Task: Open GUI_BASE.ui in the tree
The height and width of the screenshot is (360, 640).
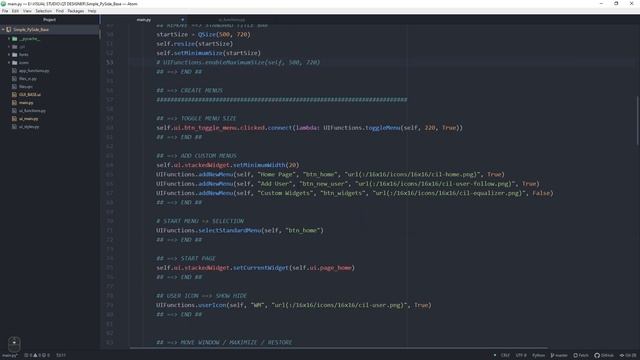Action: point(30,95)
